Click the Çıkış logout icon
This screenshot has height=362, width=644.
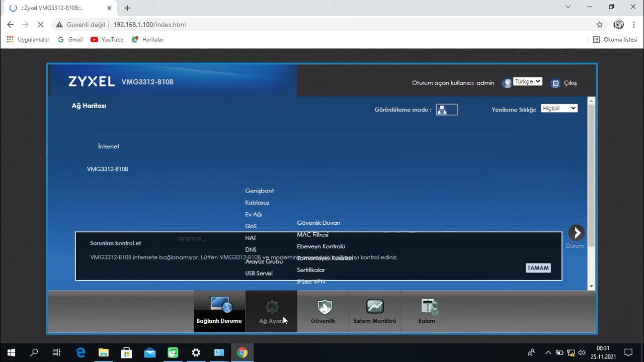[555, 83]
